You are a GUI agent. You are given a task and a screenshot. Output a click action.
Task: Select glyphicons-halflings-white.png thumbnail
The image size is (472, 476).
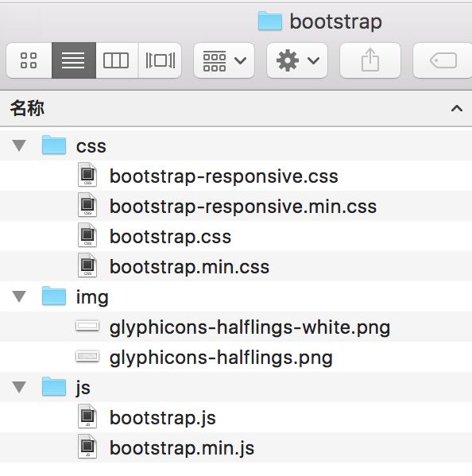(87, 327)
